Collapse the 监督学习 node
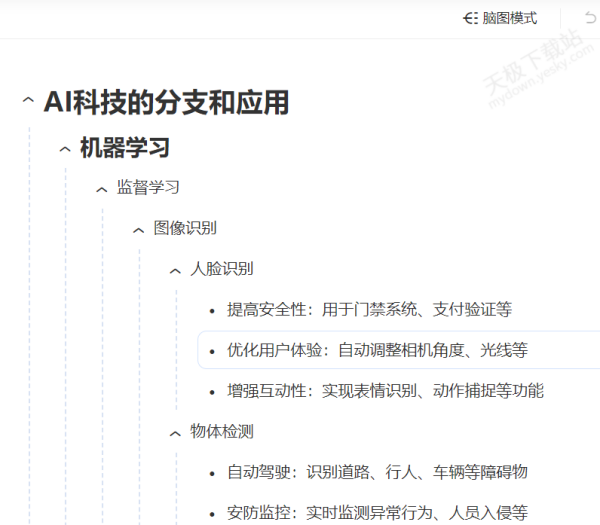This screenshot has width=600, height=525. click(x=102, y=189)
